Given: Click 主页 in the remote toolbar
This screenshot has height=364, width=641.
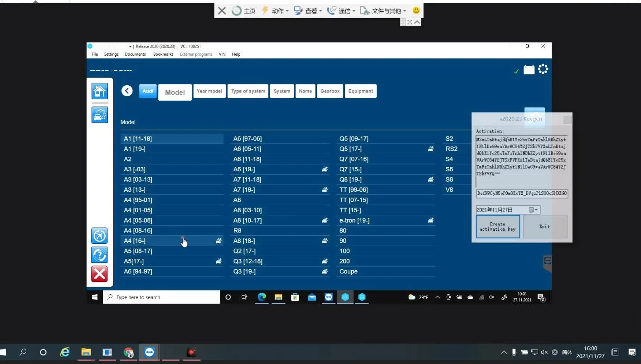Looking at the screenshot, I should point(243,11).
